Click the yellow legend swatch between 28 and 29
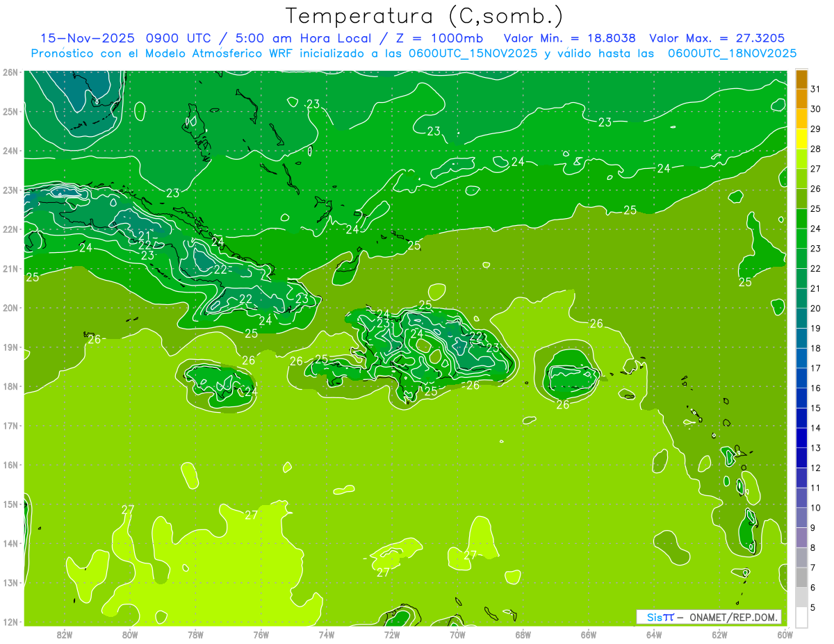Image resolution: width=834 pixels, height=644 pixels. (801, 139)
